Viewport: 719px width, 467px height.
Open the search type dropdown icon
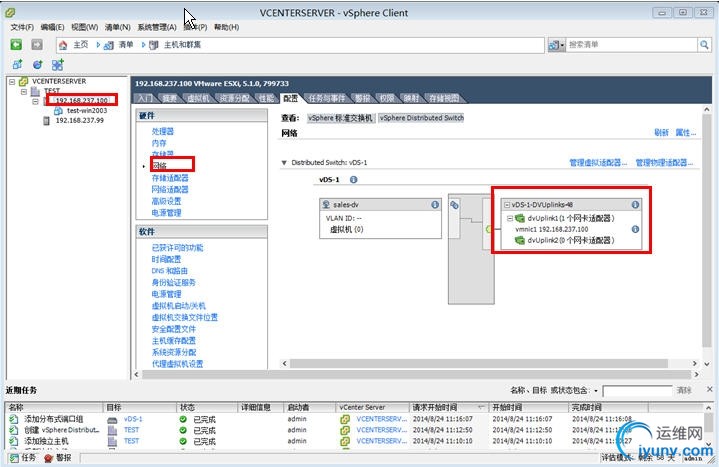click(556, 45)
